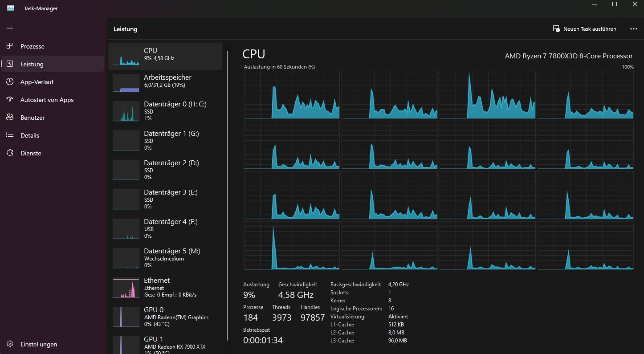Click the 100% label above the graphs
644x354 pixels.
click(x=628, y=67)
